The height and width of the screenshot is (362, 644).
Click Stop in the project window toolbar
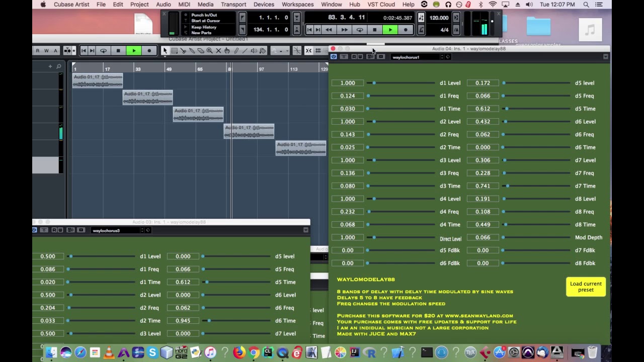[x=118, y=51]
